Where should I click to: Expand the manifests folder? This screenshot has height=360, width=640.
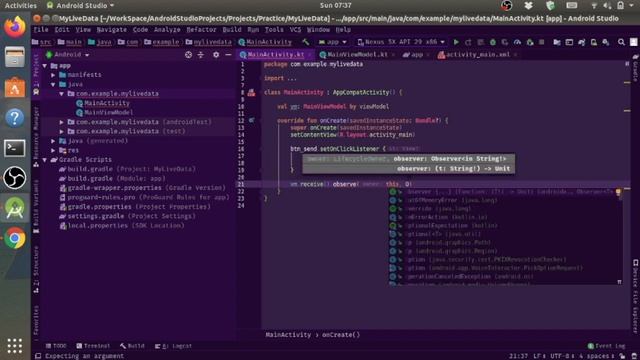click(53, 75)
